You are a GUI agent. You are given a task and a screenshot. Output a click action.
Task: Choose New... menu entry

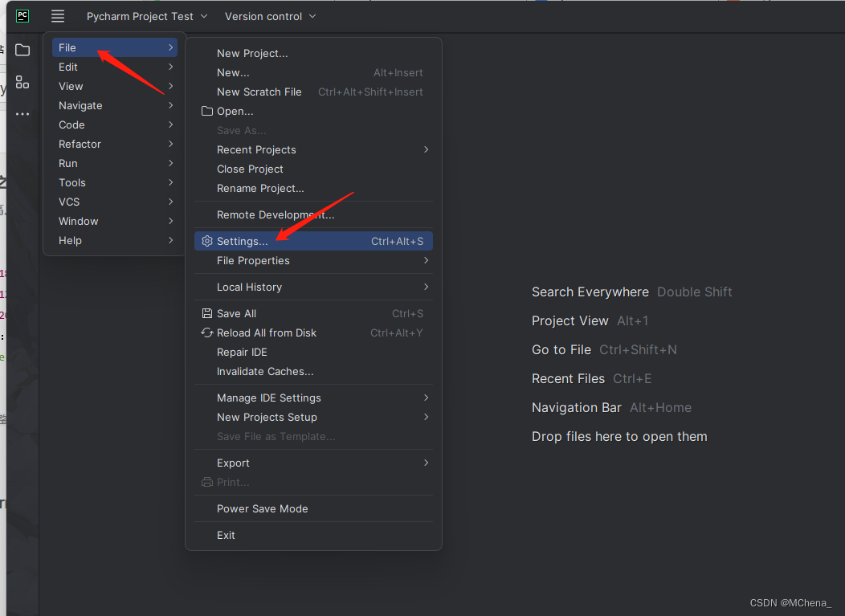(x=313, y=73)
